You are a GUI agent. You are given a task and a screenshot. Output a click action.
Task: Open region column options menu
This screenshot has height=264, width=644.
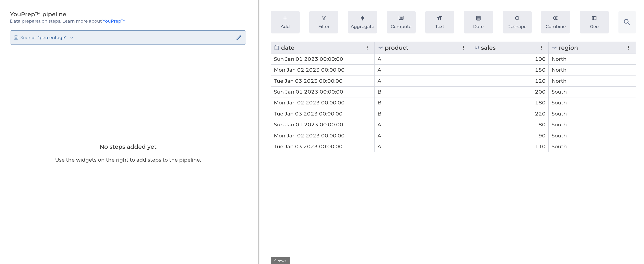click(x=628, y=48)
